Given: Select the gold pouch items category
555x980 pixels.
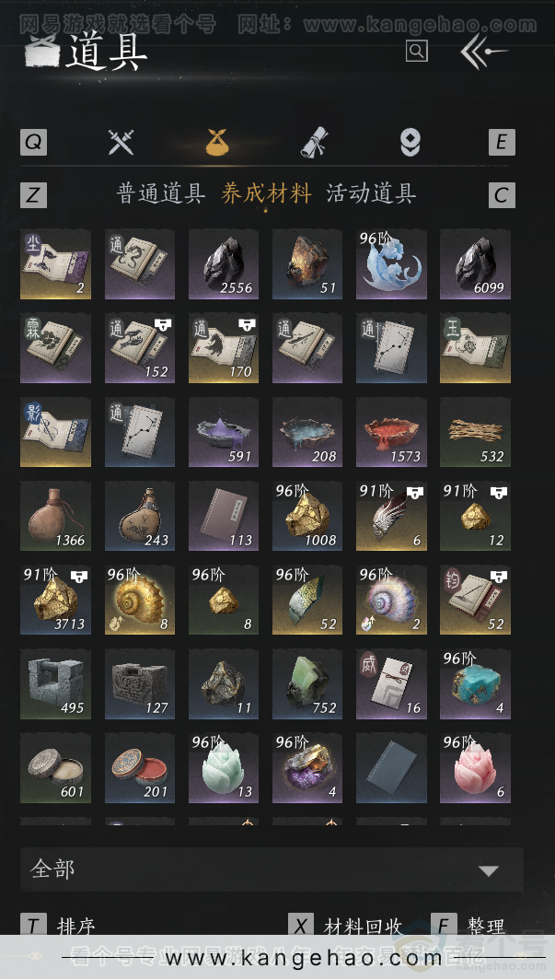Looking at the screenshot, I should tap(217, 142).
